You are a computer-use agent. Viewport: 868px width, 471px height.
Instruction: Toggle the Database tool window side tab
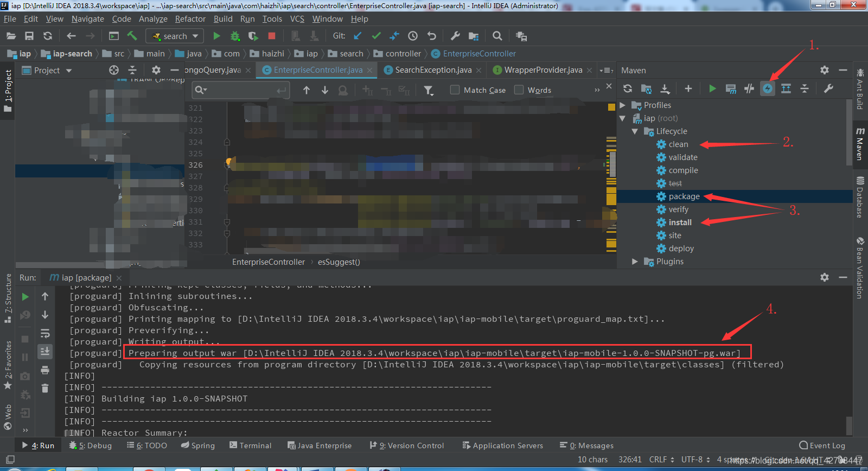click(x=860, y=197)
